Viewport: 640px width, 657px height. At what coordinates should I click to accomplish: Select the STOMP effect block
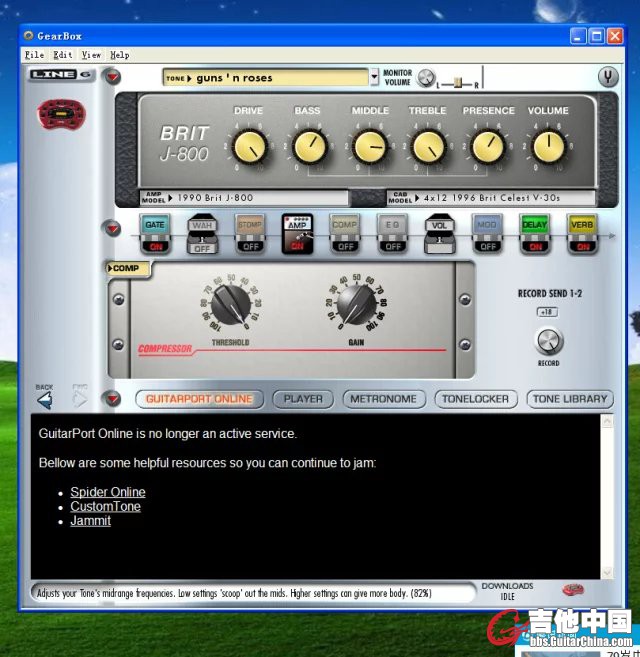[x=250, y=226]
